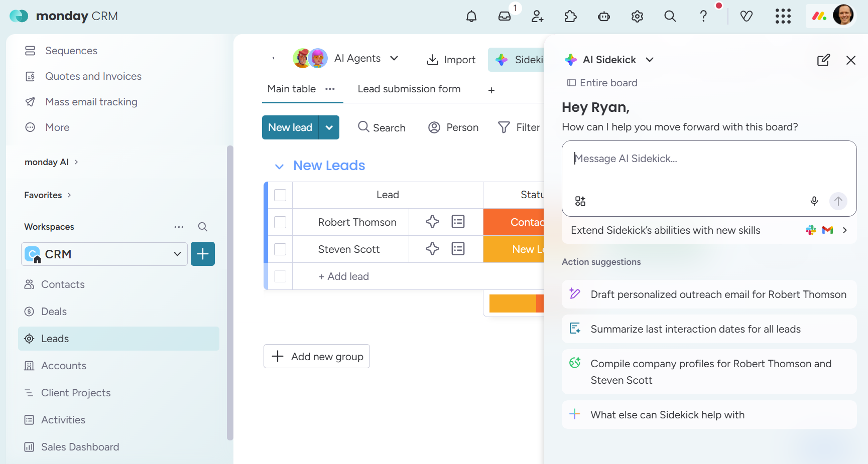Screen dimensions: 868x464
Task: Click Robert Thomson's orange status cell
Action: pos(514,222)
